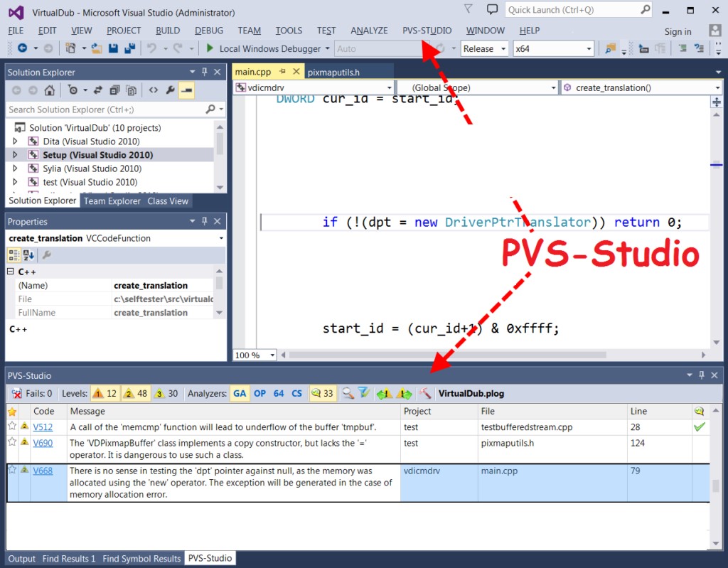Open create_translation() member dropdown
Viewport: 728px width, 568px height.
click(x=641, y=87)
